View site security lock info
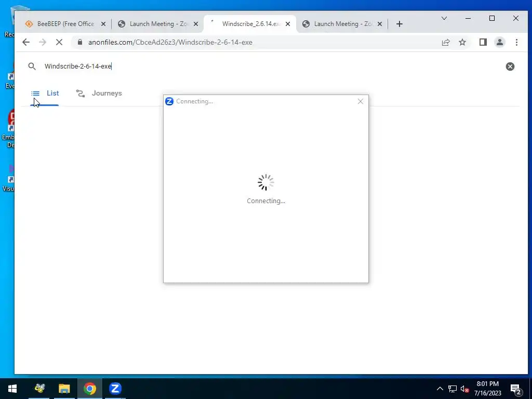 click(x=79, y=42)
